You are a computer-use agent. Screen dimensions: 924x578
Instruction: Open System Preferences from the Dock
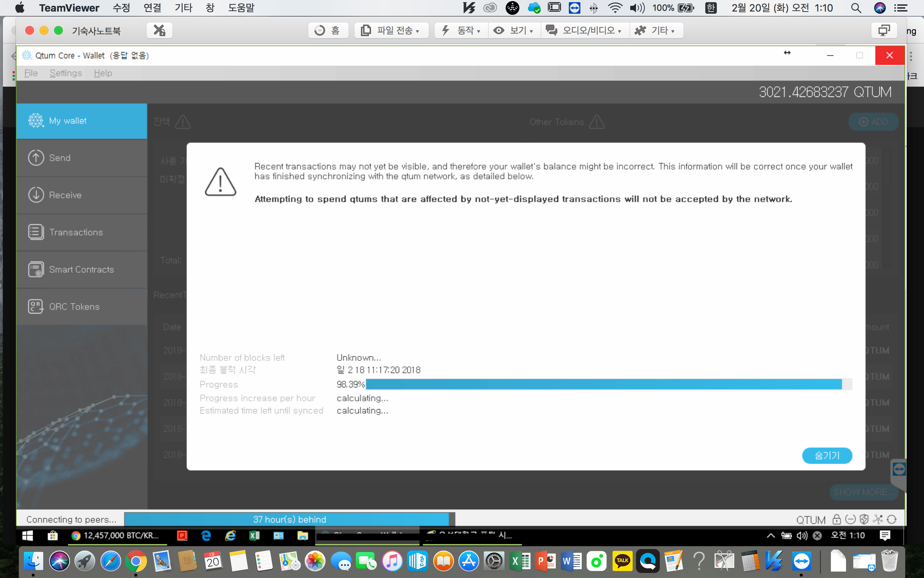(494, 561)
